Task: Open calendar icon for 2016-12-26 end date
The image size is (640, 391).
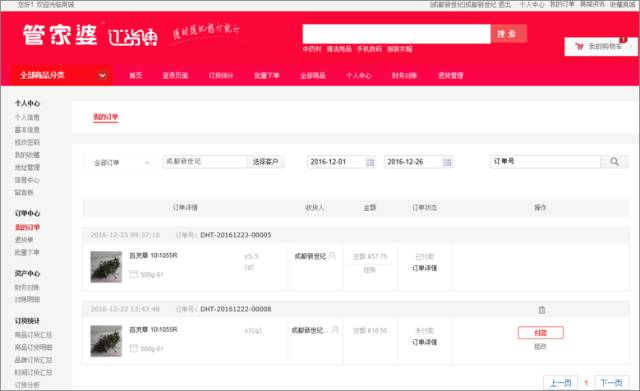Action: coord(447,162)
